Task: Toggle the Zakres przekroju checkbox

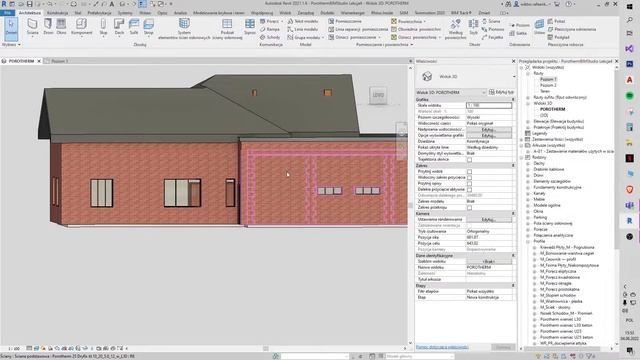Action: point(469,208)
